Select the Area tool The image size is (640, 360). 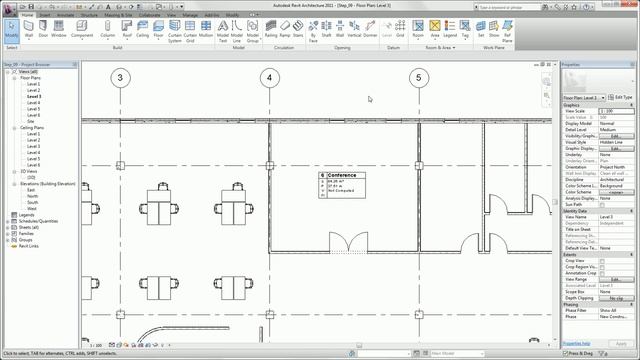coord(435,29)
